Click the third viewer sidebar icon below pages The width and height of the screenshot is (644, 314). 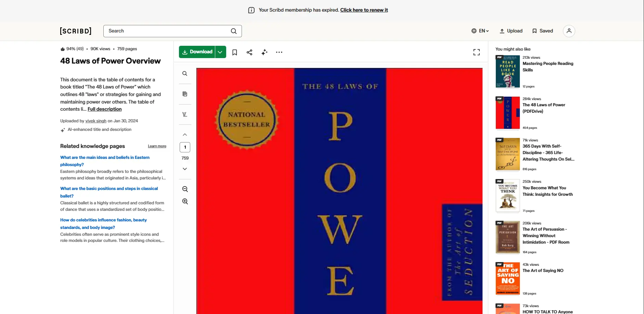click(185, 114)
